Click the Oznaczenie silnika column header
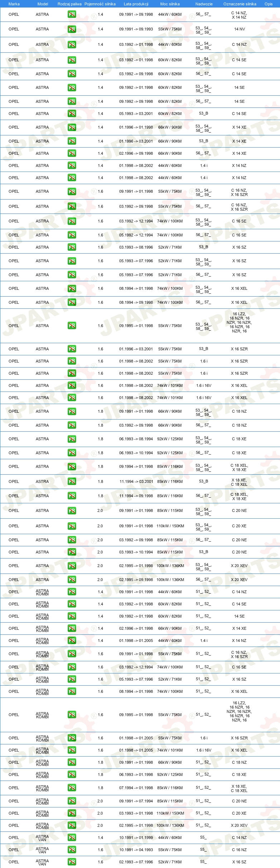This screenshot has width=280, height=868. point(240,4)
